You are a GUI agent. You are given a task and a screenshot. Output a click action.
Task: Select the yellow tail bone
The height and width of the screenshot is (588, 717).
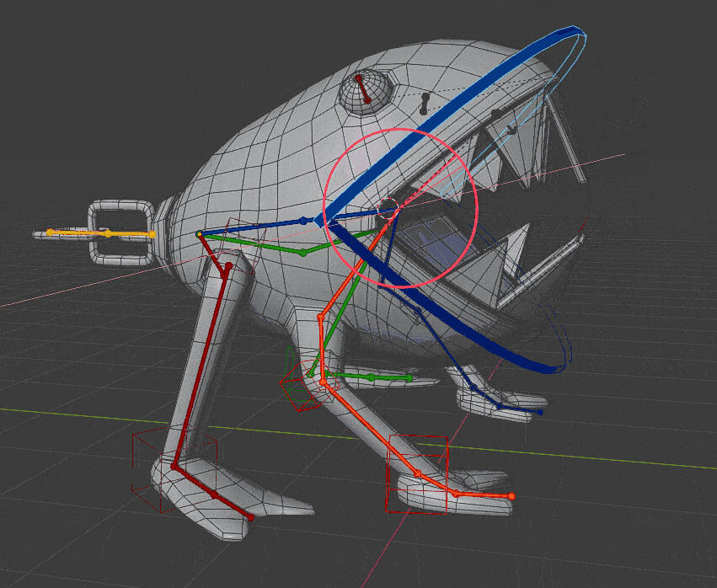click(100, 233)
